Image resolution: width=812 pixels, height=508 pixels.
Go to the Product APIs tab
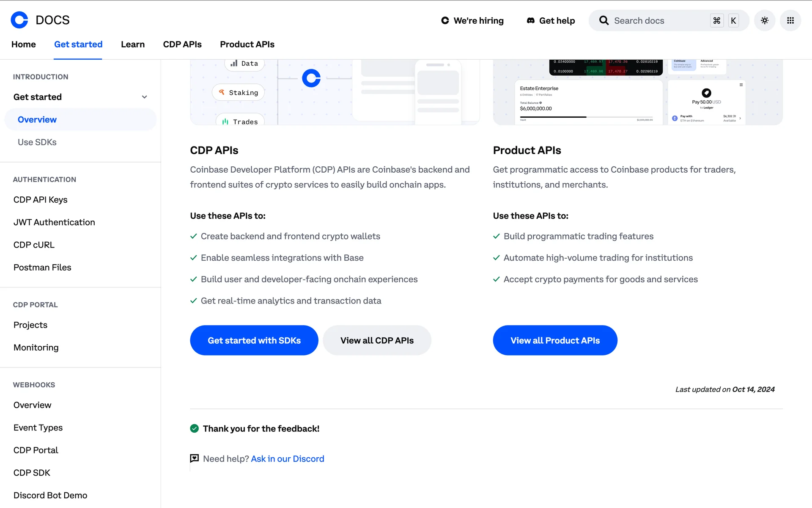(x=247, y=44)
